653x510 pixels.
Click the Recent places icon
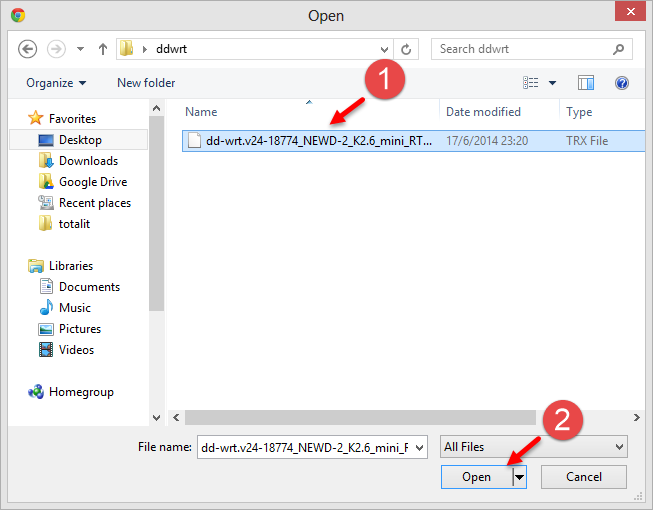(x=46, y=203)
